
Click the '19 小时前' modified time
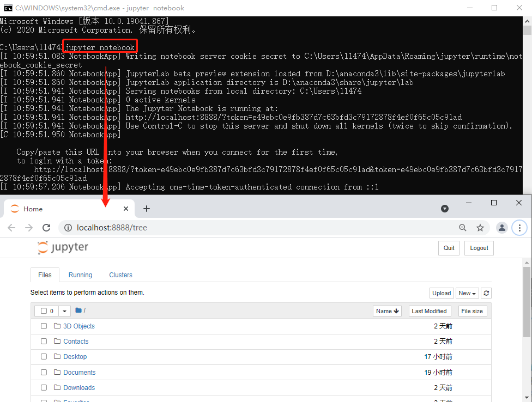[x=438, y=373]
